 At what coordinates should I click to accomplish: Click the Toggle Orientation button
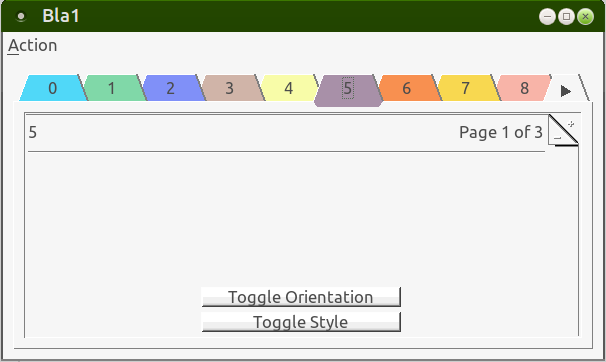(x=301, y=297)
